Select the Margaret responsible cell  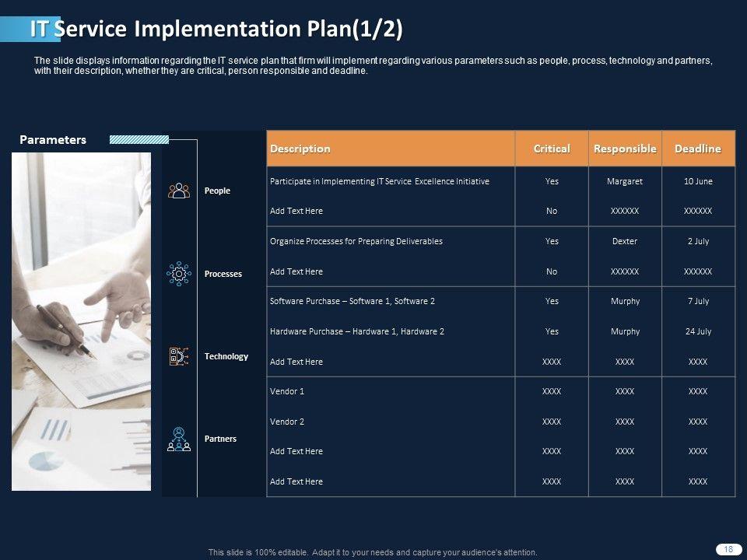point(624,181)
